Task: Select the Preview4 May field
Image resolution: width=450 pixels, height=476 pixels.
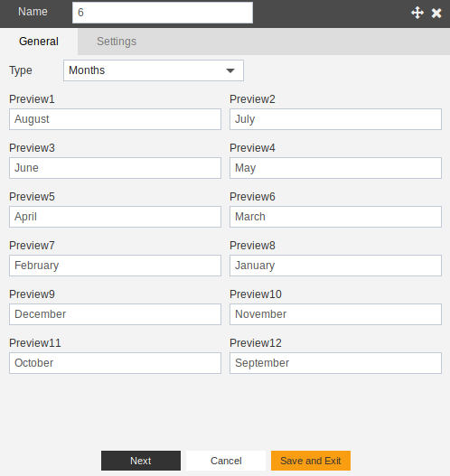Action: [x=335, y=168]
